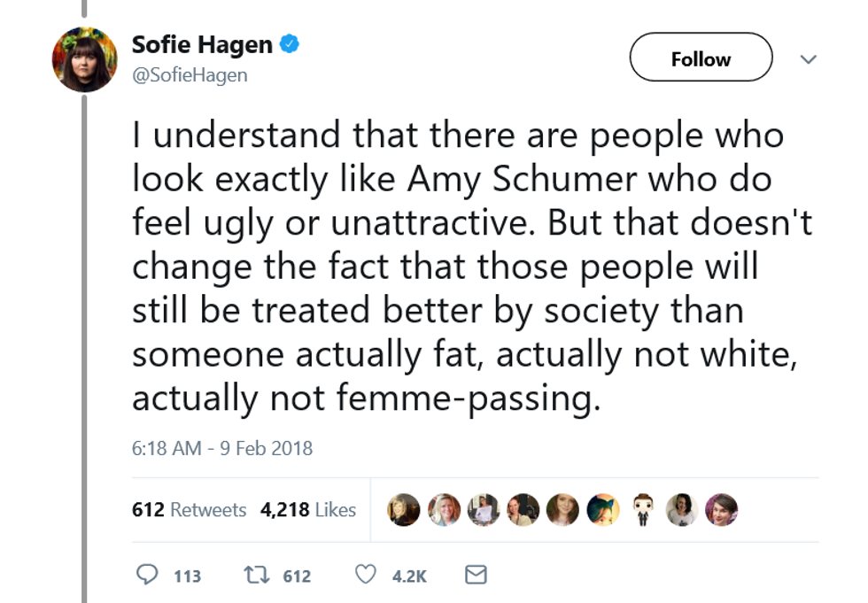Follow Sofie Hagen
Viewport: 868px width, 603px height.
tap(701, 59)
